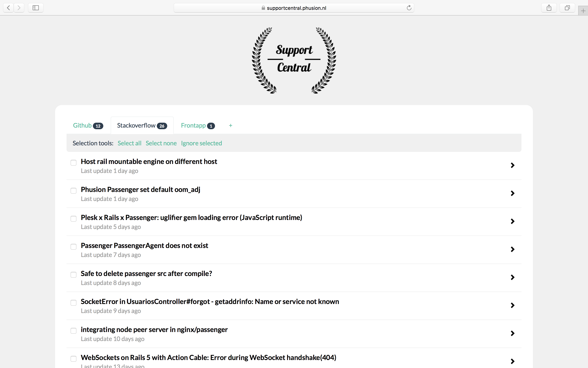Click the Stackoverflow count badge 26
This screenshot has height=368, width=588.
(162, 126)
